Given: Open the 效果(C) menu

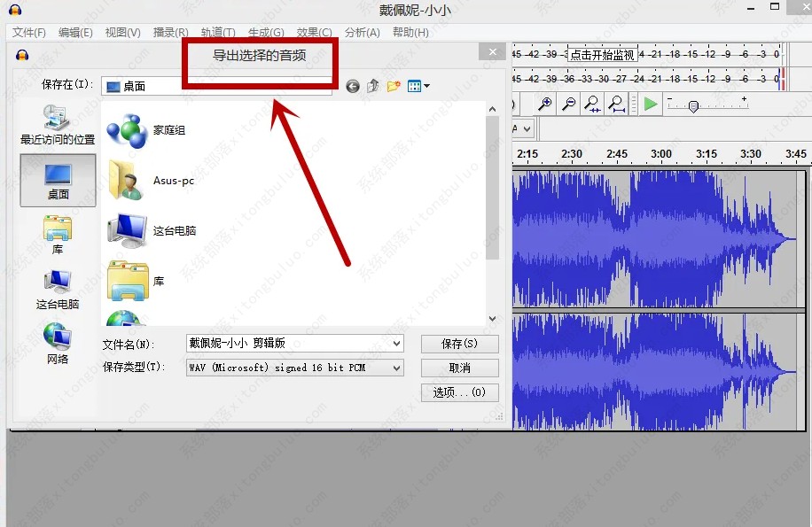Looking at the screenshot, I should [x=314, y=33].
